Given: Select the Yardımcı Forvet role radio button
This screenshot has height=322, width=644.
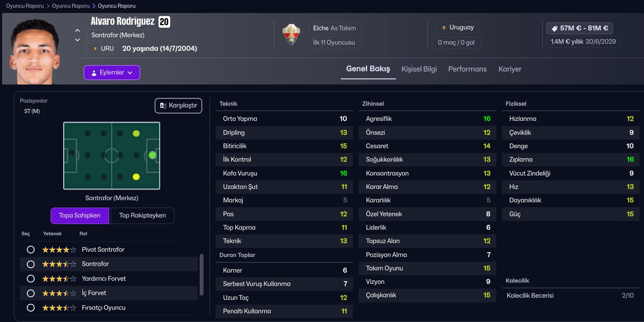Looking at the screenshot, I should (31, 279).
